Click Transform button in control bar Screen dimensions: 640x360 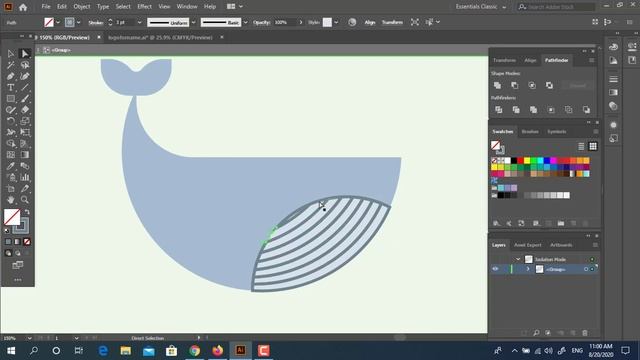(392, 22)
